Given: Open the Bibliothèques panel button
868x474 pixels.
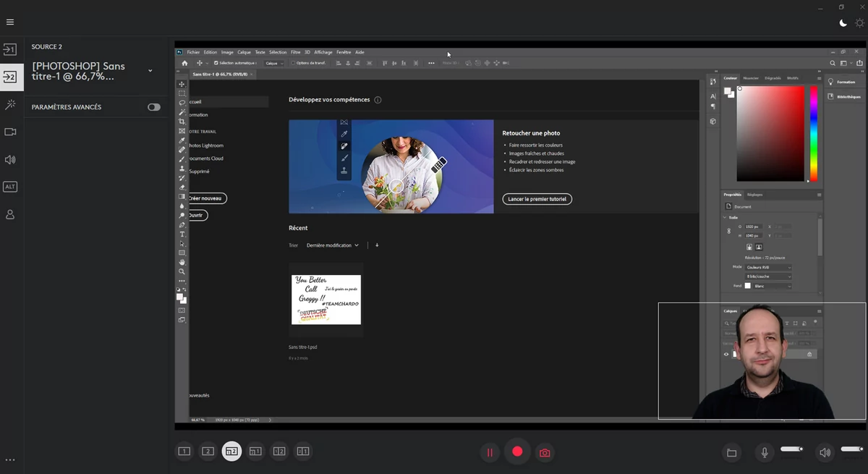Looking at the screenshot, I should click(844, 96).
